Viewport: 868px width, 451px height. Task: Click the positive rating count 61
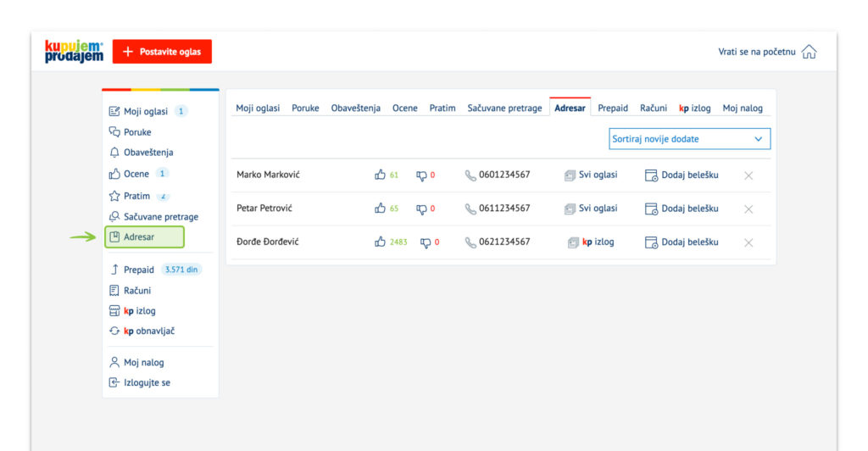(x=393, y=175)
